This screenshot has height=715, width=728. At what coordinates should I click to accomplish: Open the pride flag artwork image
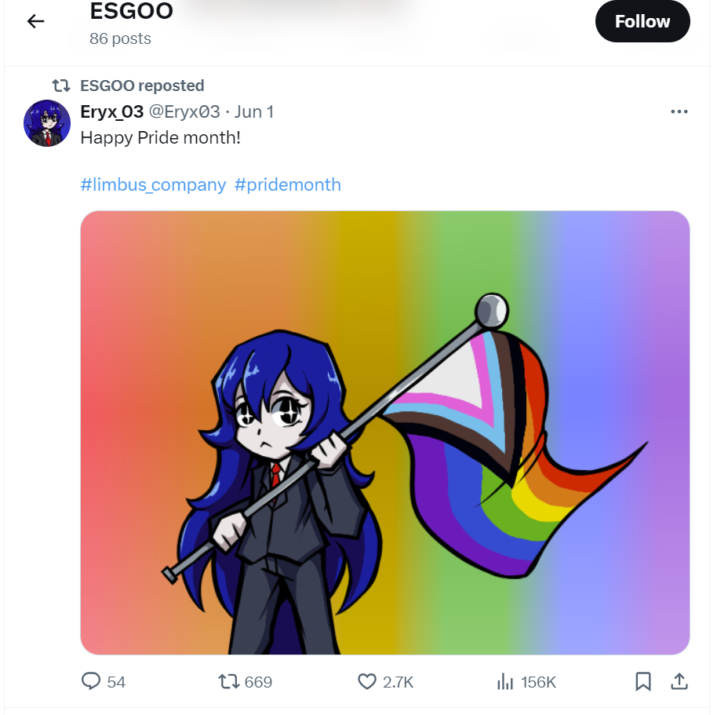385,432
